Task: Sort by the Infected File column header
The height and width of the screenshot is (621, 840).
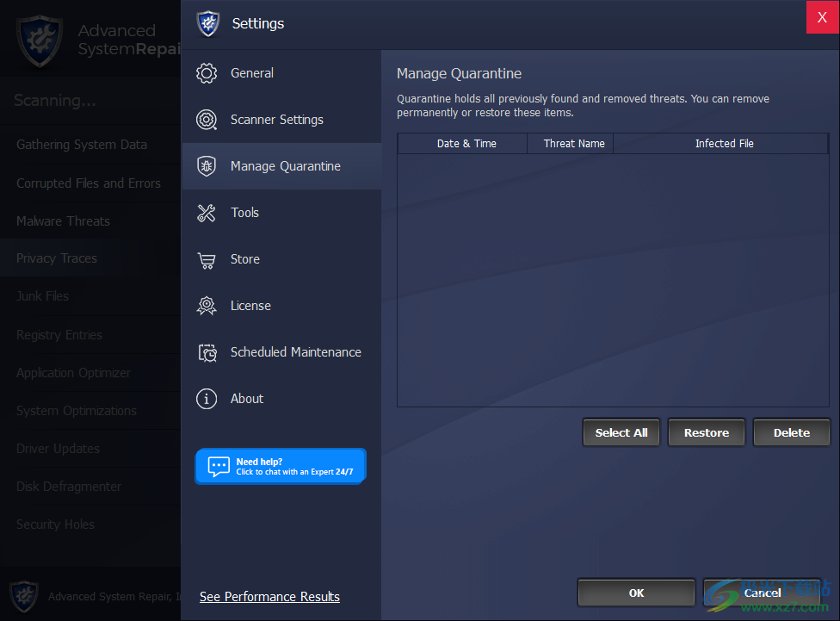Action: click(x=721, y=144)
